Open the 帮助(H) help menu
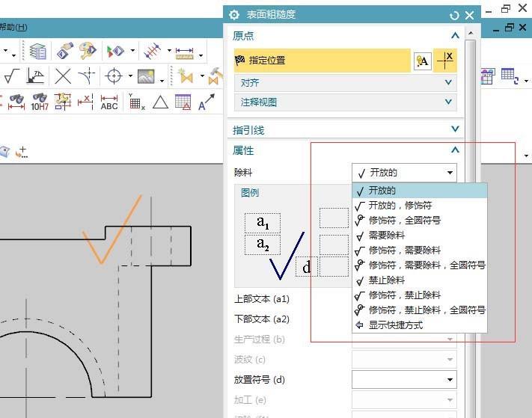The image size is (532, 418). (x=13, y=27)
